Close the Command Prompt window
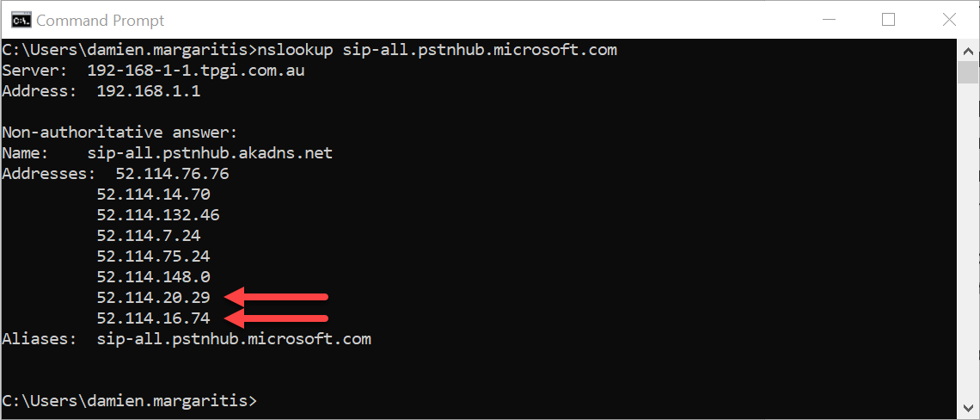This screenshot has width=980, height=420. pos(948,20)
